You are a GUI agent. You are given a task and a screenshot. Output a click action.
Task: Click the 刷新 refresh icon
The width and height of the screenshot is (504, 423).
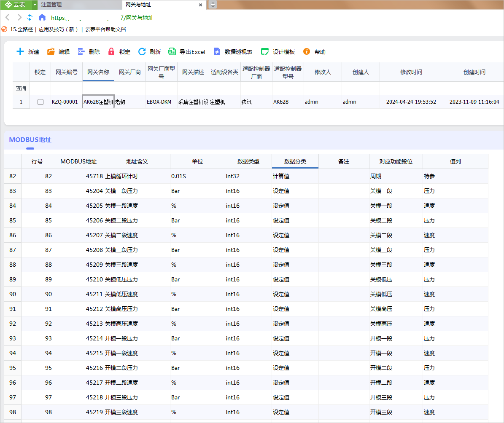click(142, 51)
